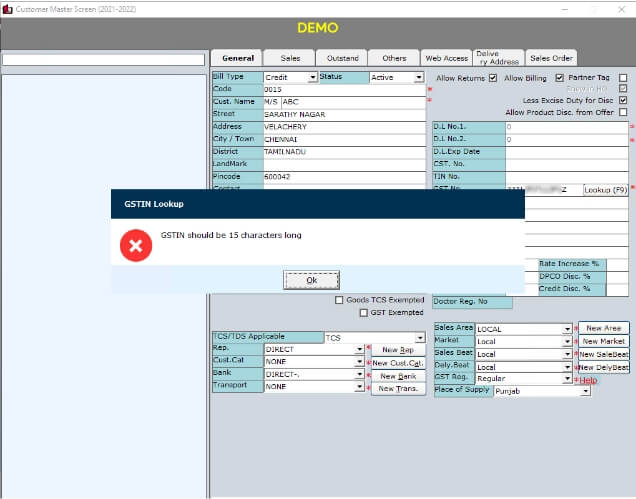Image resolution: width=636 pixels, height=499 pixels.
Task: Click the Pincode field 600042
Action: pos(344,176)
